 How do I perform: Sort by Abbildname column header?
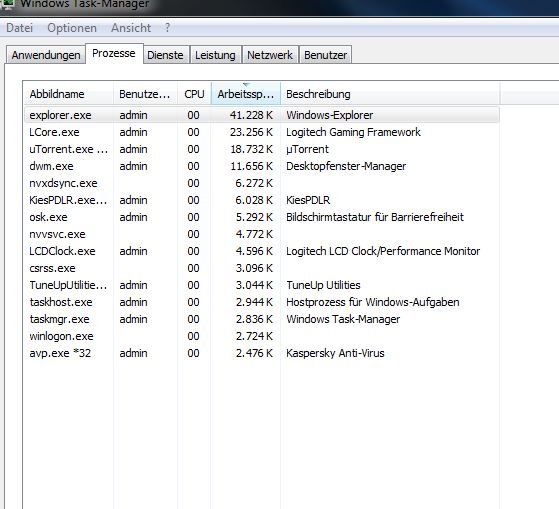point(68,94)
